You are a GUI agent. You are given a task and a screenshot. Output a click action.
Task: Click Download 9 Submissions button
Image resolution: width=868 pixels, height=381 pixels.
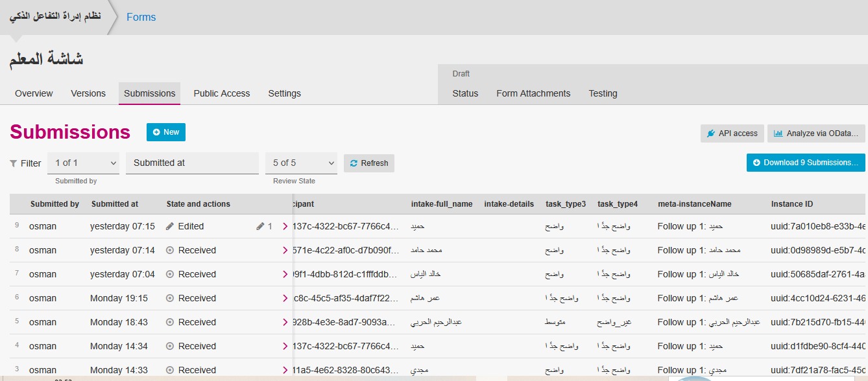(x=806, y=163)
